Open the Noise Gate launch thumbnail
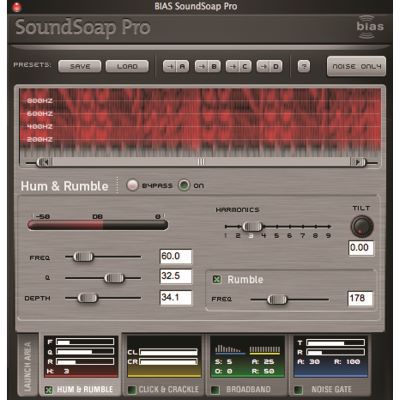Screen dimensions: 400x400 coord(330,357)
